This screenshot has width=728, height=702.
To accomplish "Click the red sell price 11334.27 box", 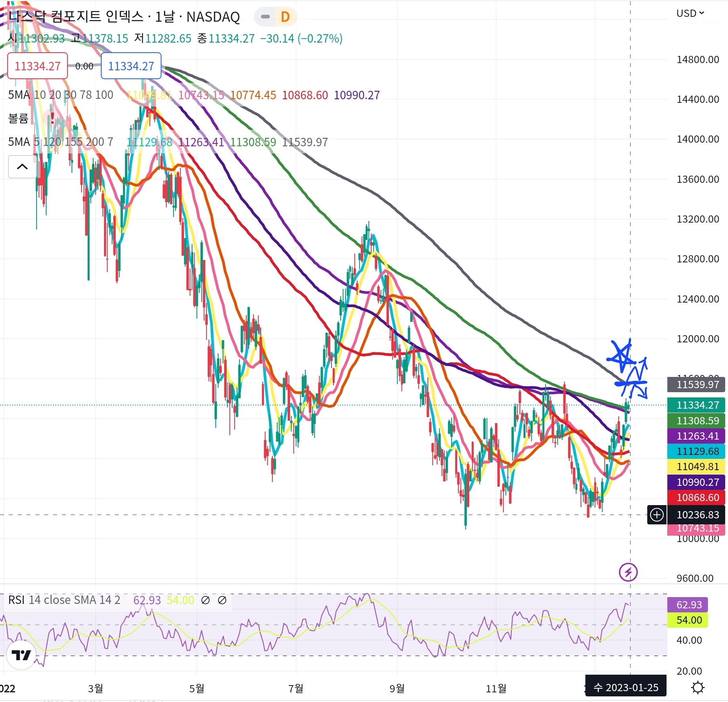I will pos(38,66).
